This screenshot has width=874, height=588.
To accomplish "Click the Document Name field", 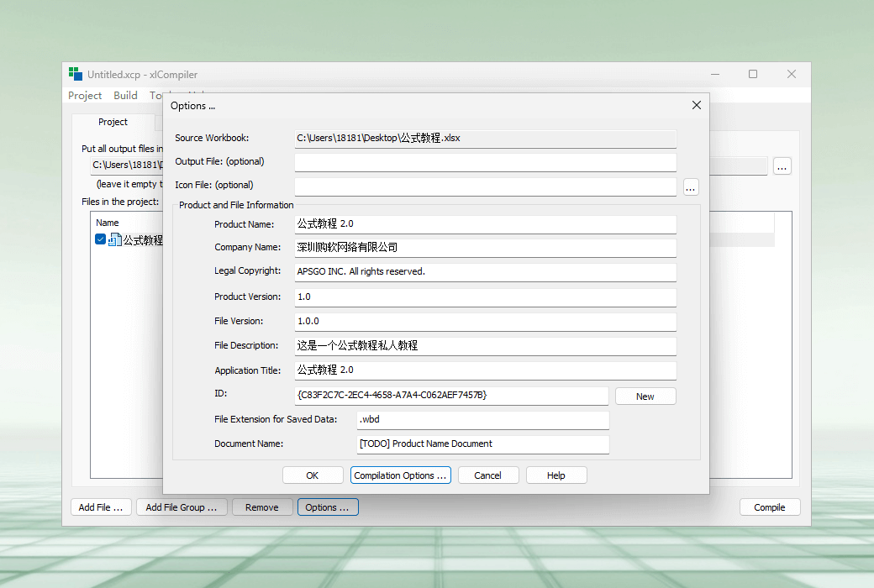I will (x=482, y=444).
